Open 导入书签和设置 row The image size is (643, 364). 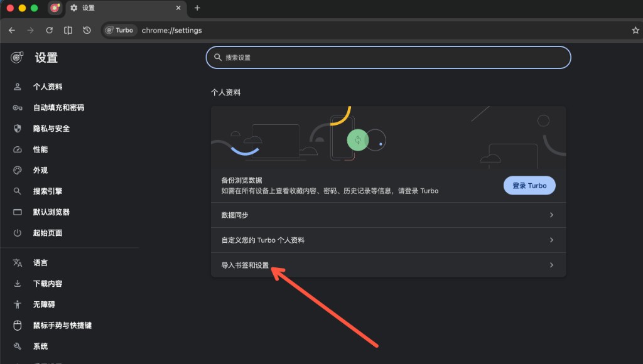point(388,265)
